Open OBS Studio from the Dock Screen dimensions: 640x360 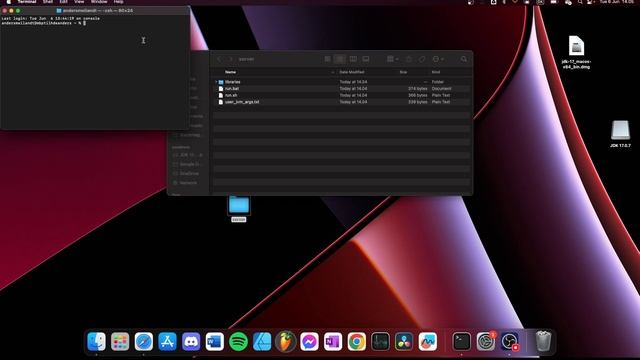[x=509, y=342]
